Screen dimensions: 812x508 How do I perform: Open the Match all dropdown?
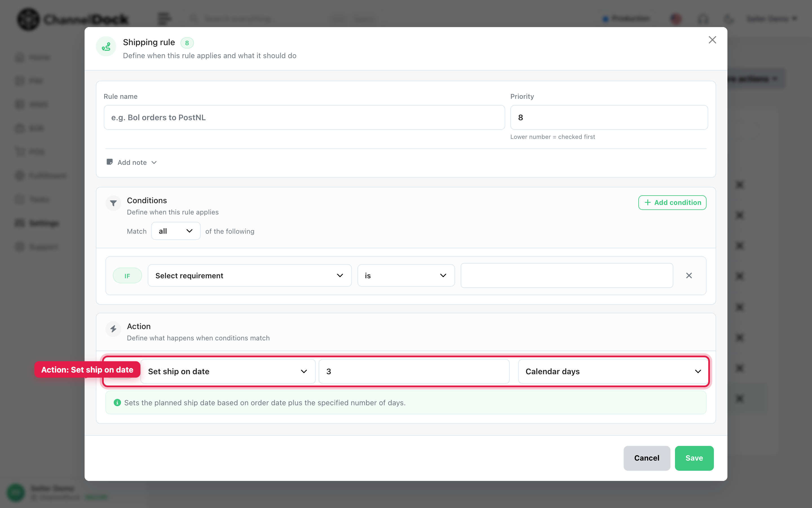point(175,231)
